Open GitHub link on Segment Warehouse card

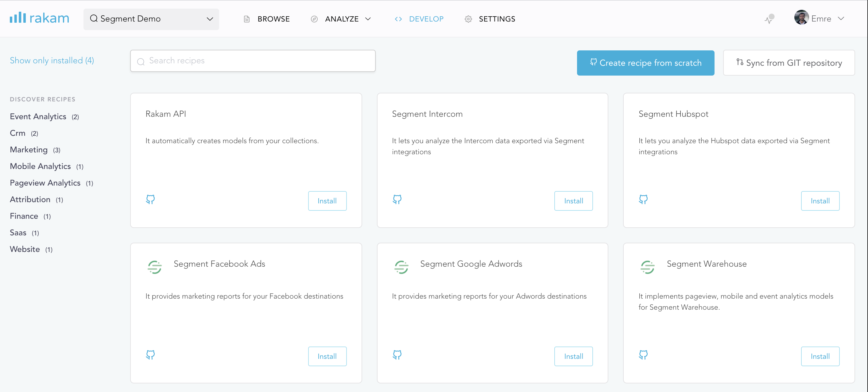[x=643, y=355]
